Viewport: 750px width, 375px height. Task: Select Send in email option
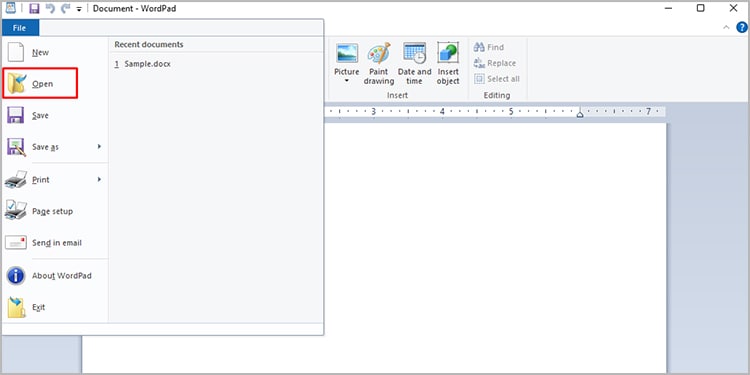(55, 243)
